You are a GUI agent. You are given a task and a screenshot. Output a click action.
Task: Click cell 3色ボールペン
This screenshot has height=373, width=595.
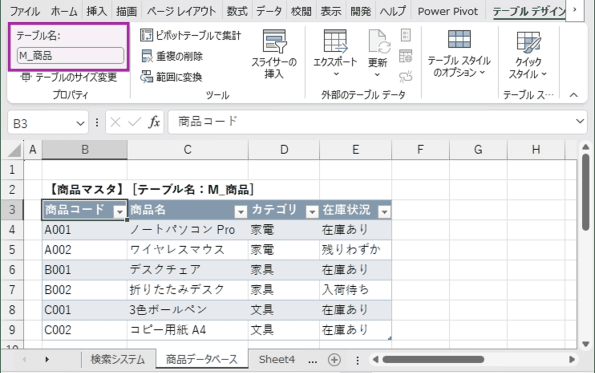tap(188, 310)
